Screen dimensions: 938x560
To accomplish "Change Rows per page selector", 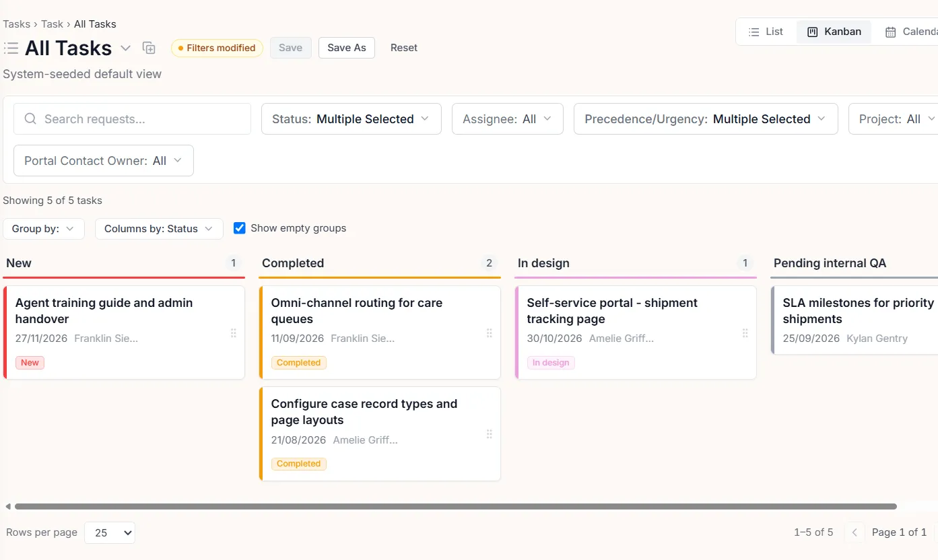I will (110, 532).
